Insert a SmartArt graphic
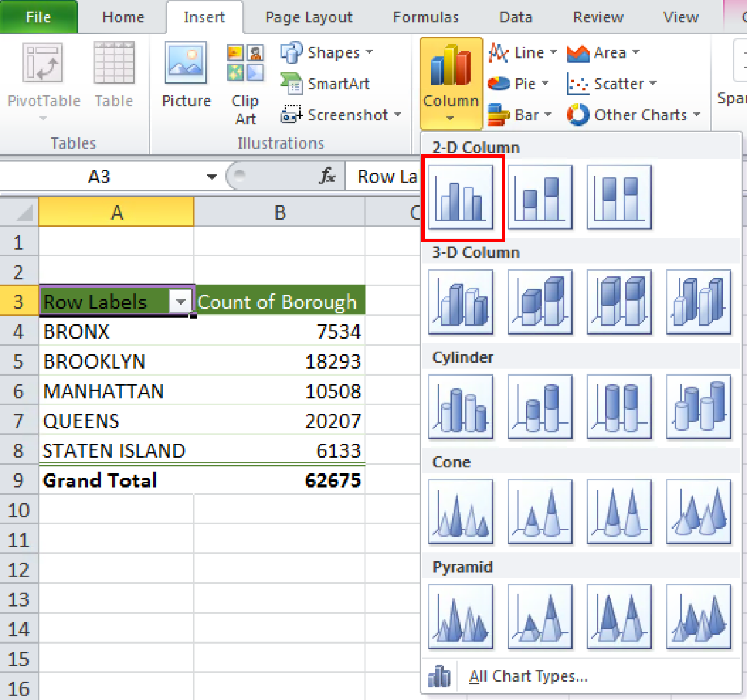This screenshot has width=747, height=700. [325, 84]
